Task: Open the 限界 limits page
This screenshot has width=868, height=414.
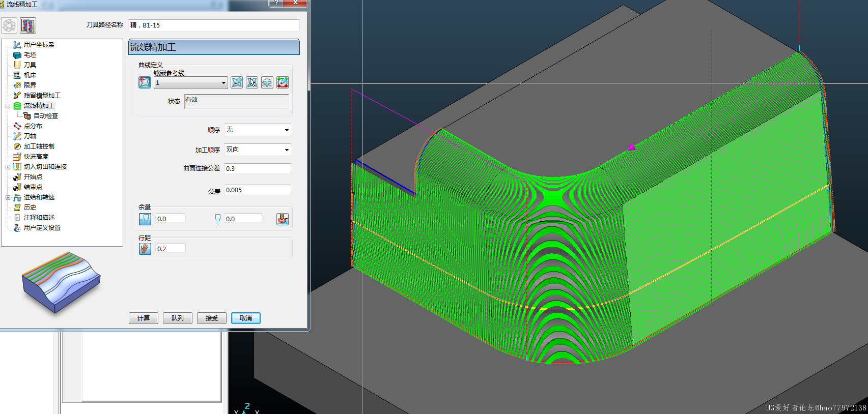Action: pos(30,85)
